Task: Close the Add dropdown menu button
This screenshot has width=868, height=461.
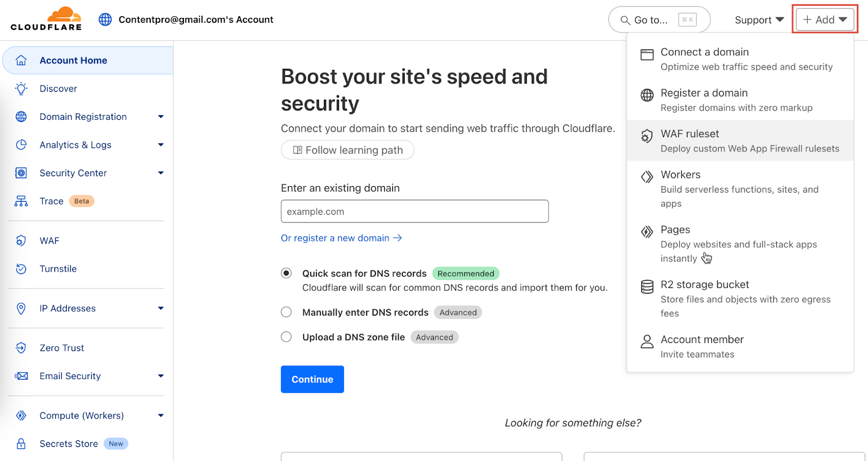Action: pos(825,20)
